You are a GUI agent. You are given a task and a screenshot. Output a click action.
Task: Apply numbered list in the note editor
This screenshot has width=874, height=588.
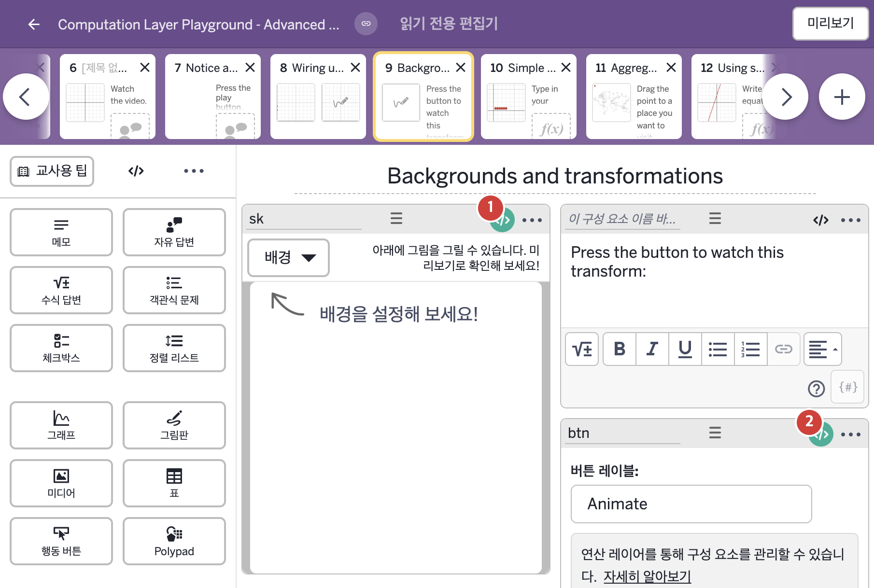click(751, 349)
